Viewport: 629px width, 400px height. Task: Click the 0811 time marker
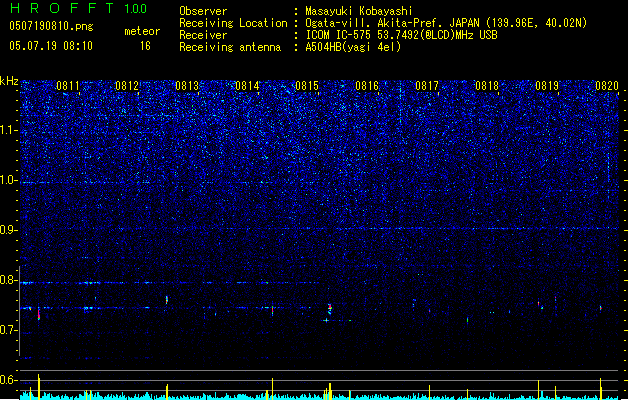[68, 86]
